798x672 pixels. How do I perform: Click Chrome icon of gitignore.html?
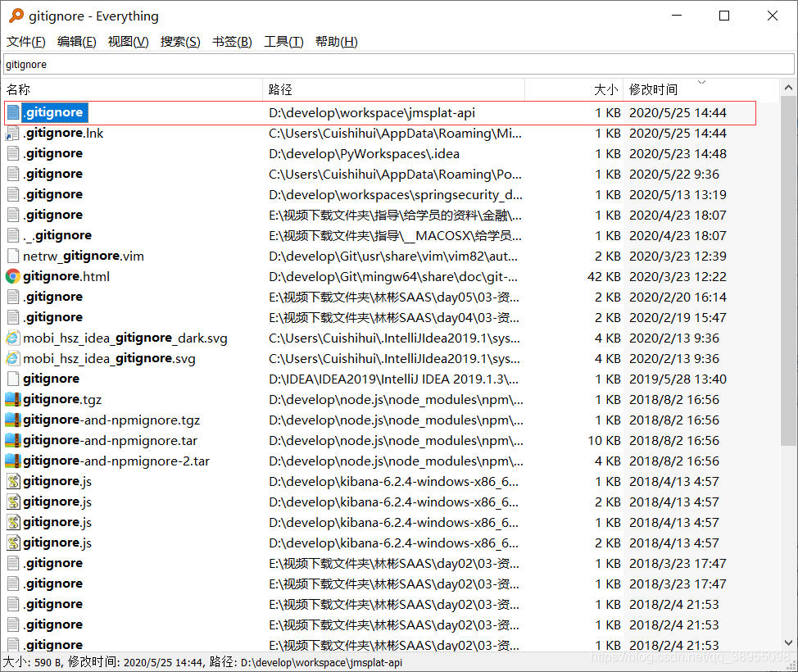tap(13, 276)
